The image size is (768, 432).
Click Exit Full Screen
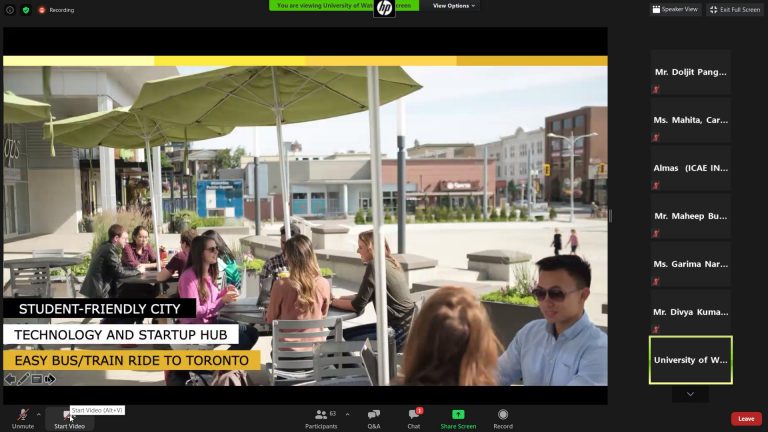[735, 9]
